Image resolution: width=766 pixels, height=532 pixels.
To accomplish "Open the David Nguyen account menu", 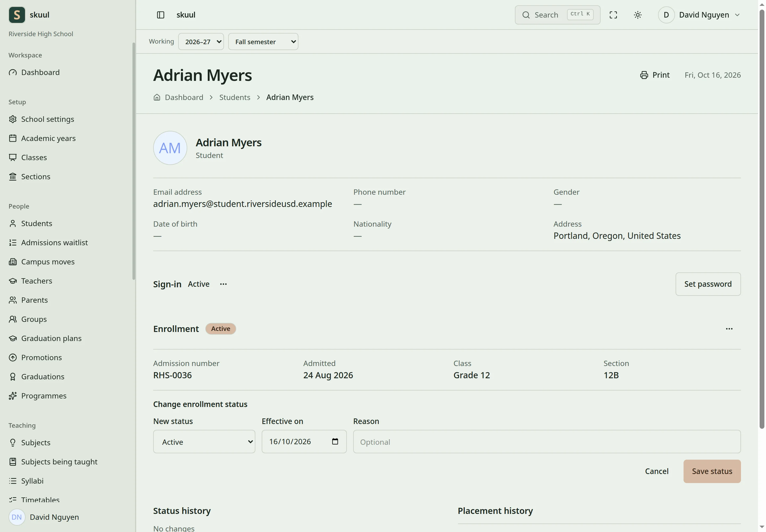I will (x=699, y=15).
